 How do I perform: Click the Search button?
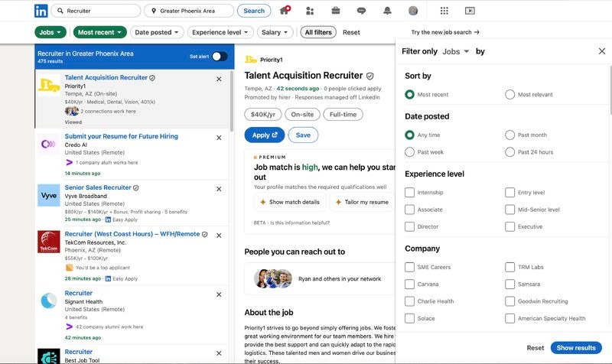pos(254,11)
